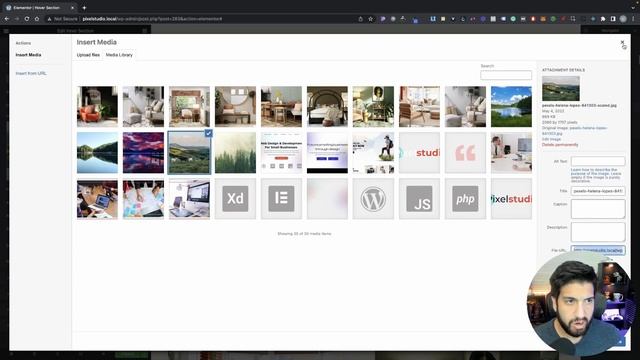Select the red 'studi' logo thumbnail
This screenshot has width=640, height=360.
[420, 153]
